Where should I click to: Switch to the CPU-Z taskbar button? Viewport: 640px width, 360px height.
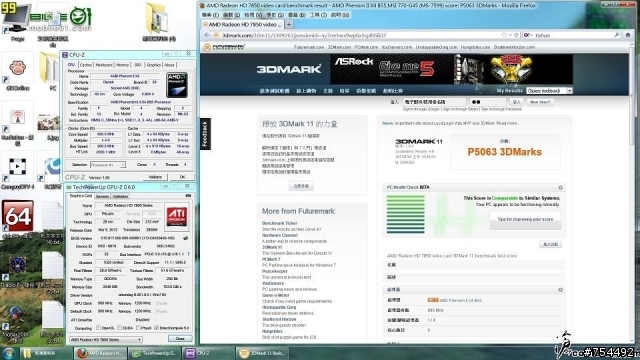coord(208,353)
